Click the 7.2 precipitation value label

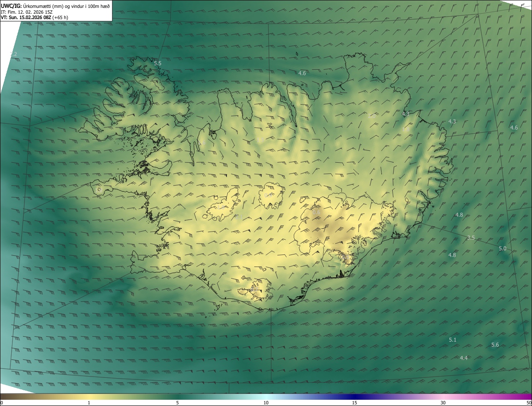(13, 54)
